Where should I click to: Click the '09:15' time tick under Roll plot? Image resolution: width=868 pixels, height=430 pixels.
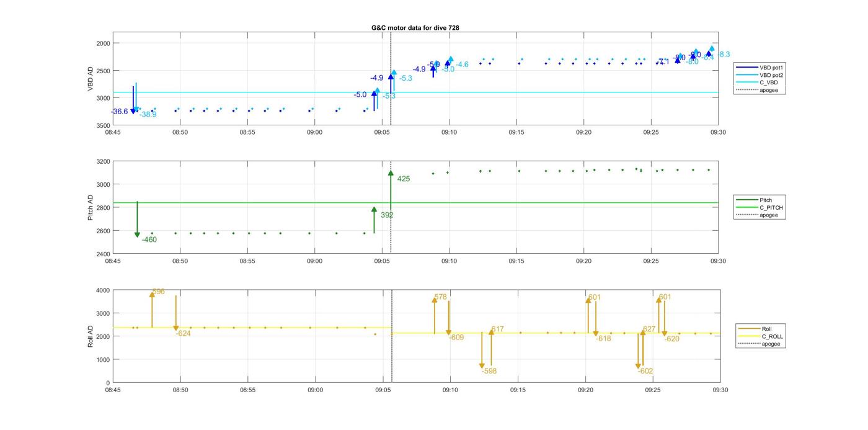(x=518, y=390)
